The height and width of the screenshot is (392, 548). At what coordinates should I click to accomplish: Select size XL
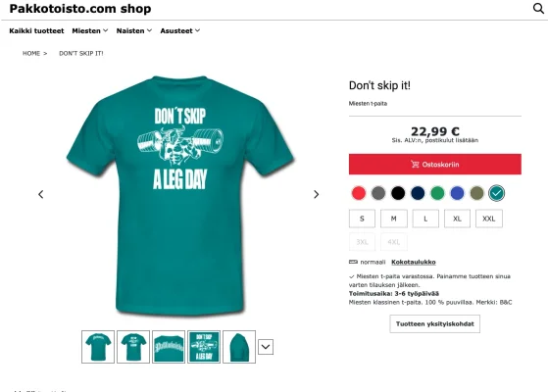[x=457, y=219]
